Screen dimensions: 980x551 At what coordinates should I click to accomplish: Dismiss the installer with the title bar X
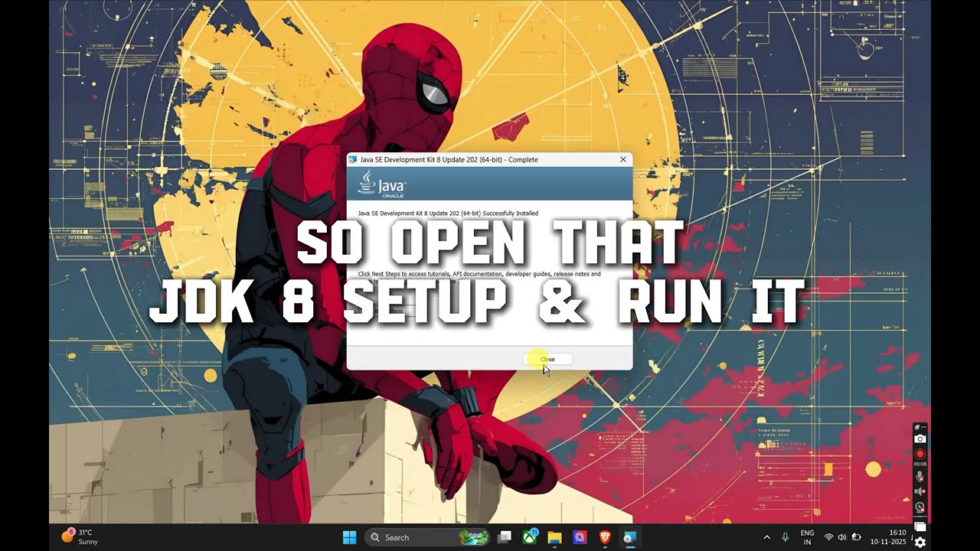pos(623,159)
